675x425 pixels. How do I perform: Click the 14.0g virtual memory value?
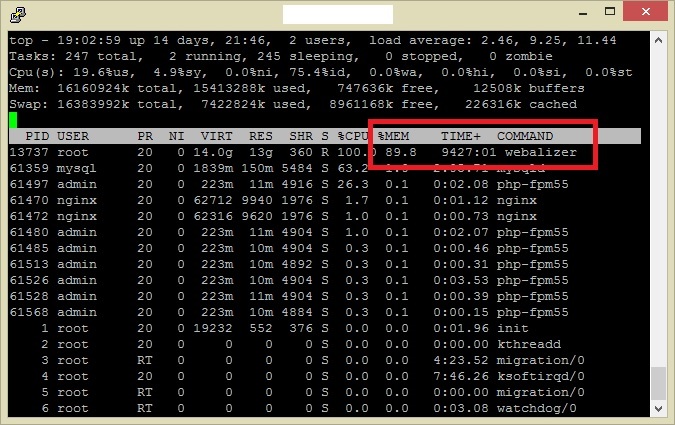click(x=213, y=152)
